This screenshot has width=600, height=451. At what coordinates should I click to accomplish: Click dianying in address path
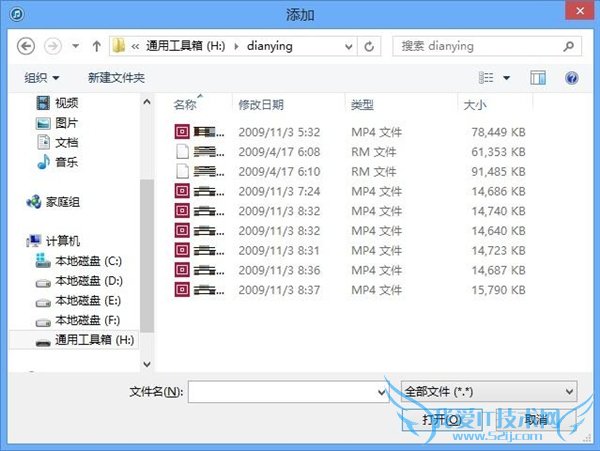270,46
